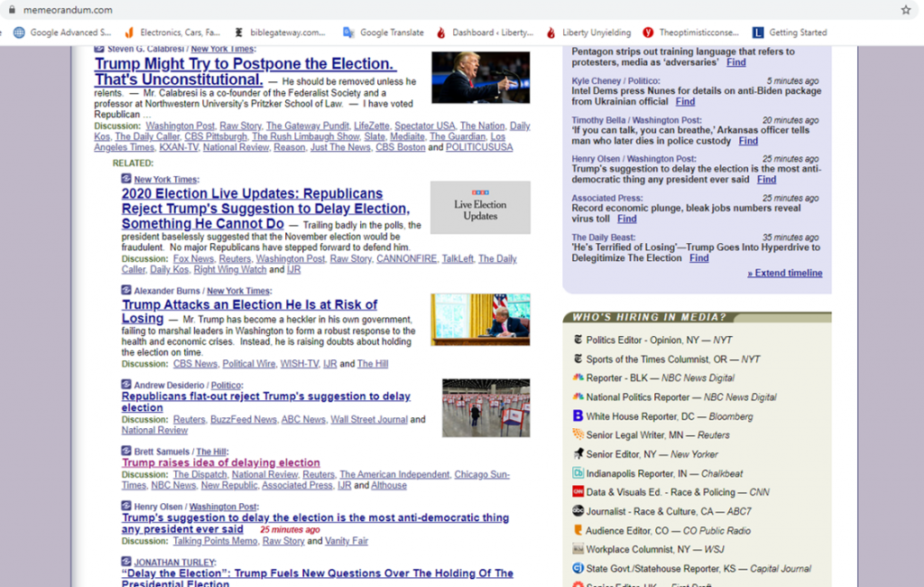Open Talking Points Memo discussion link

[215, 540]
